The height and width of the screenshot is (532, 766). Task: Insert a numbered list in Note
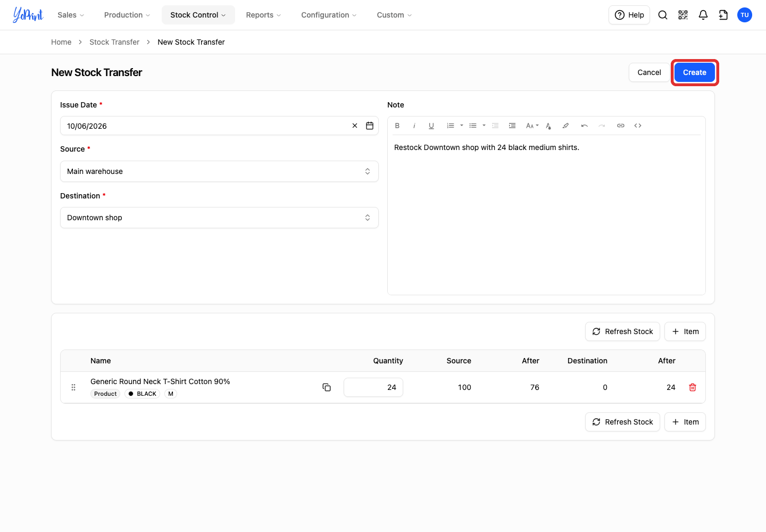coord(451,126)
